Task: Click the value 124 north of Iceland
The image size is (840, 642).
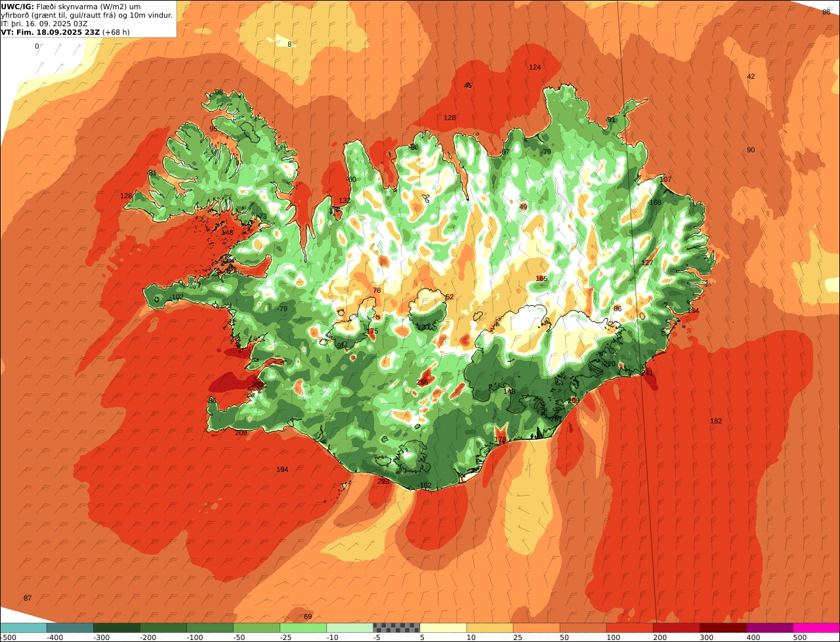Action: (535, 68)
